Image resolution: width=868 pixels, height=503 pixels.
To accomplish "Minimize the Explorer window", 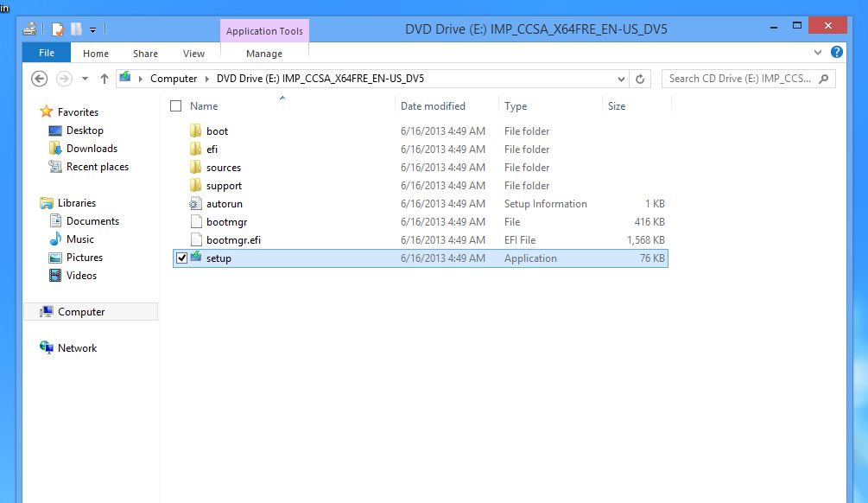I will coord(774,26).
